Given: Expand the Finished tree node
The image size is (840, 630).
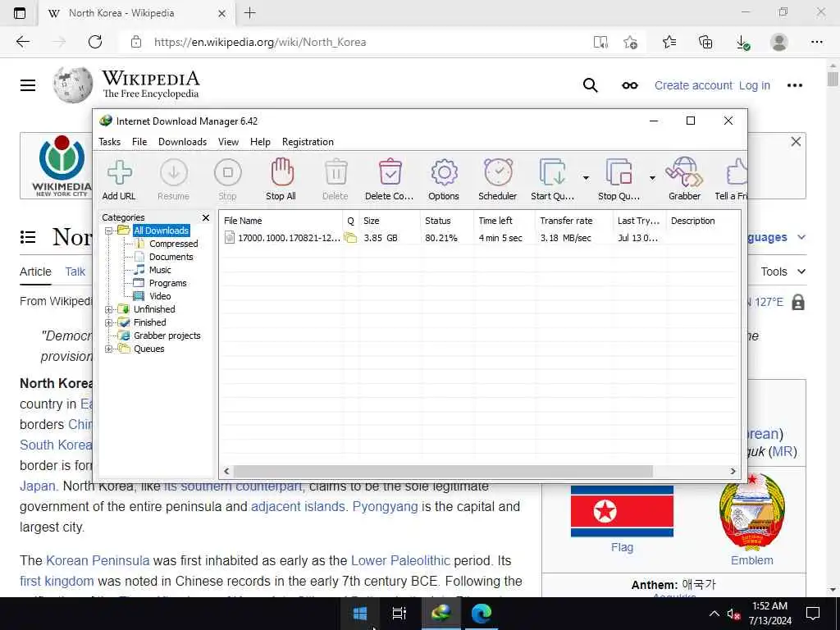Looking at the screenshot, I should pos(109,322).
